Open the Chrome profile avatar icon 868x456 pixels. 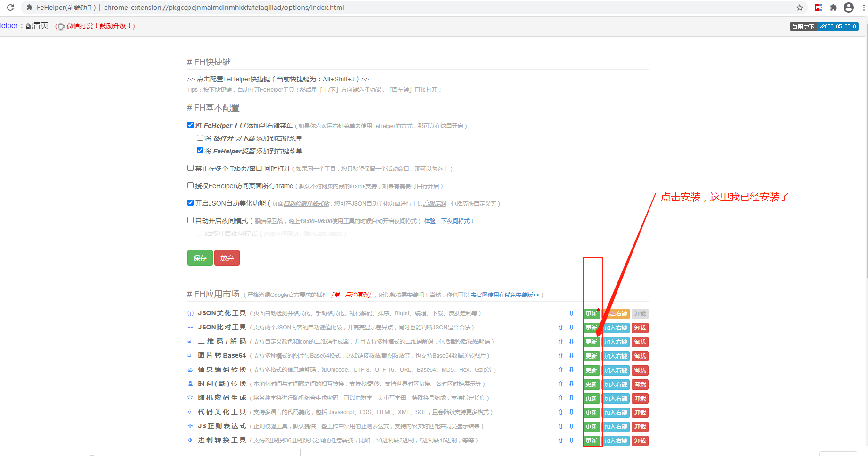tap(849, 8)
